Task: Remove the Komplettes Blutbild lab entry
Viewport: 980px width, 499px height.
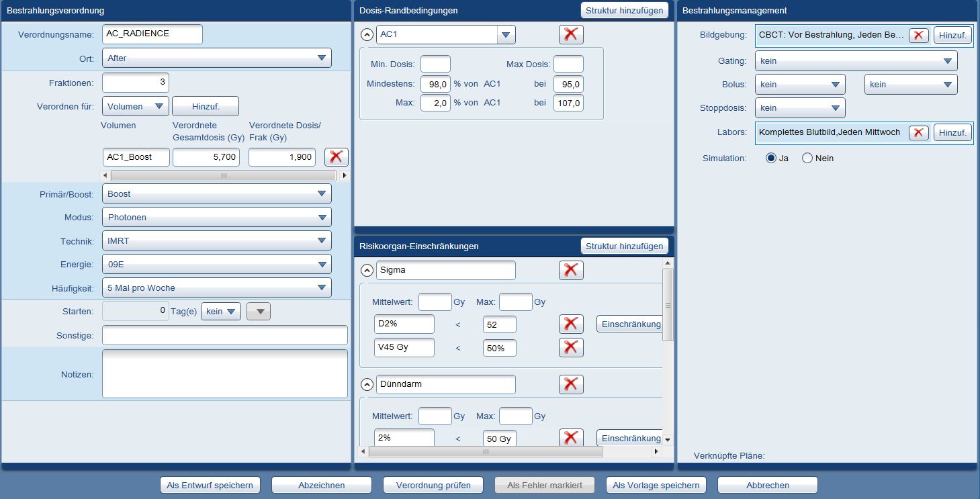Action: pos(919,132)
